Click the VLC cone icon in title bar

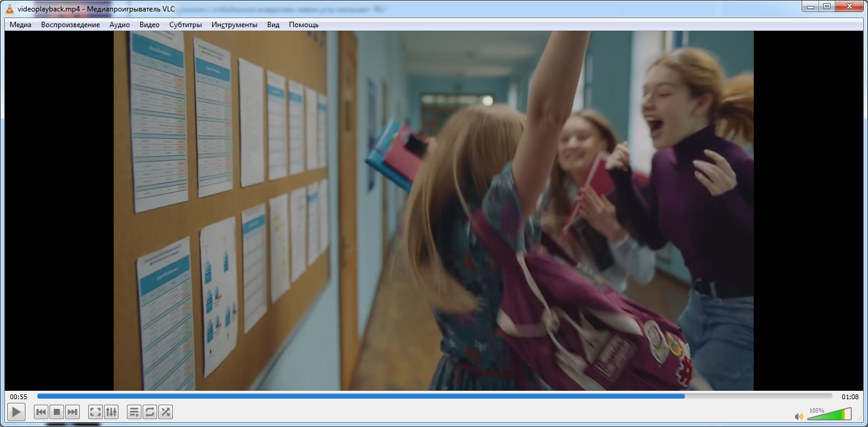pyautogui.click(x=10, y=8)
